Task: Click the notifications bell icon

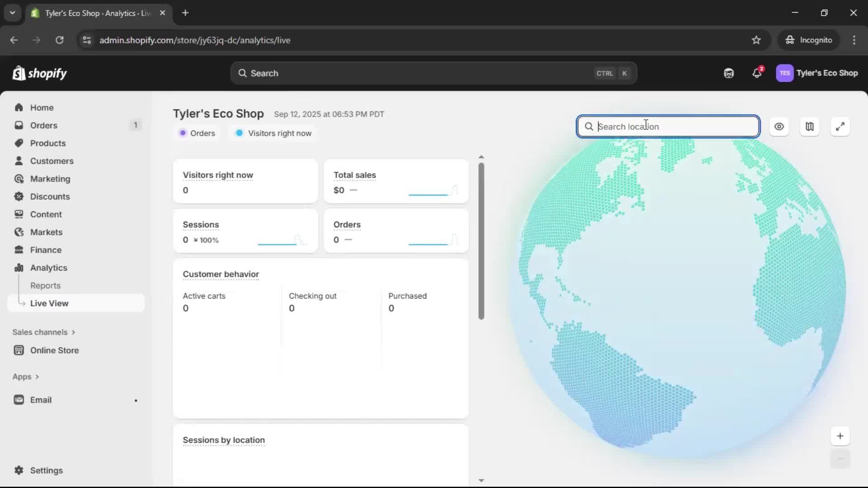Action: 757,73
